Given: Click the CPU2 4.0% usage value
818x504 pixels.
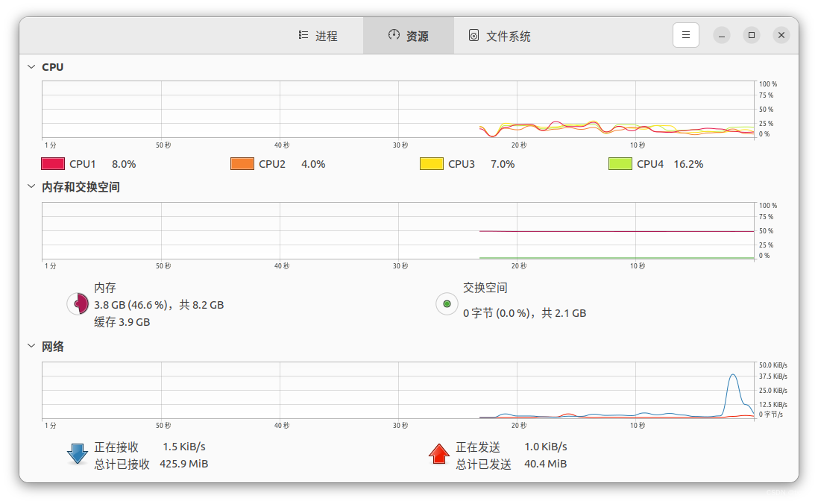Looking at the screenshot, I should (313, 164).
